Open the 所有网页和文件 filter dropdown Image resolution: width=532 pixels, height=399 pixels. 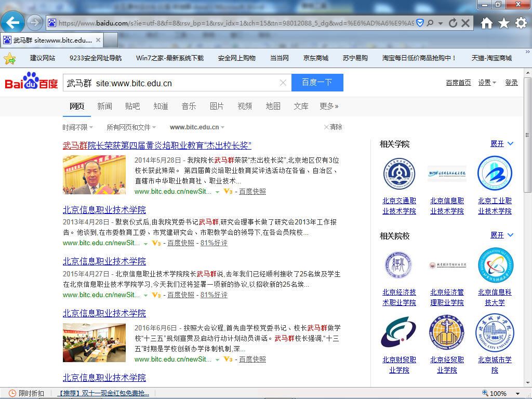pyautogui.click(x=131, y=127)
